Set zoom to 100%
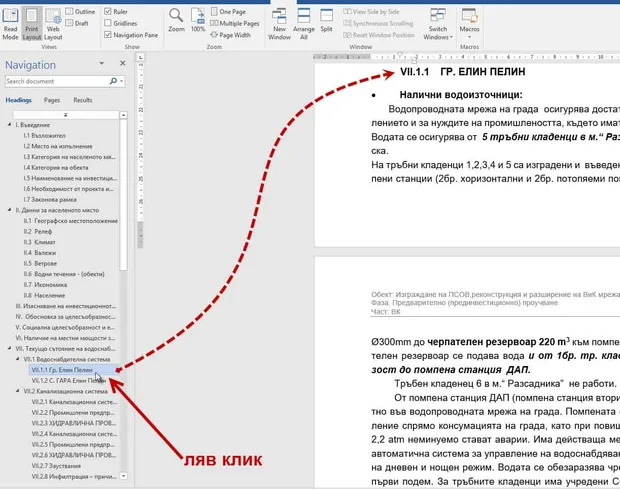Screen dimensions: 620x489 (x=198, y=21)
